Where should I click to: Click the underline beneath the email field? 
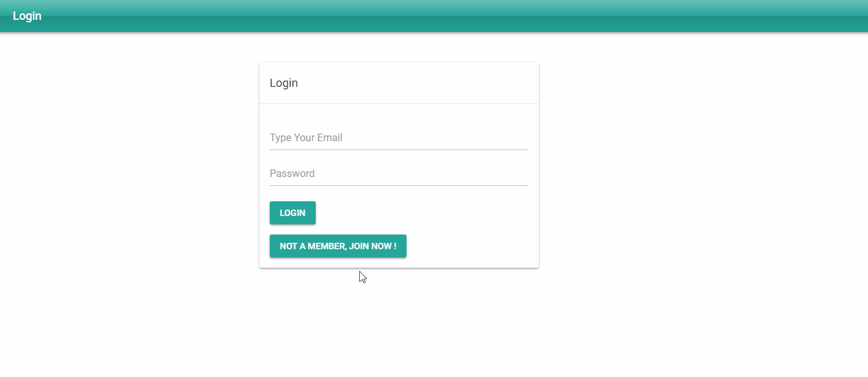[x=399, y=150]
